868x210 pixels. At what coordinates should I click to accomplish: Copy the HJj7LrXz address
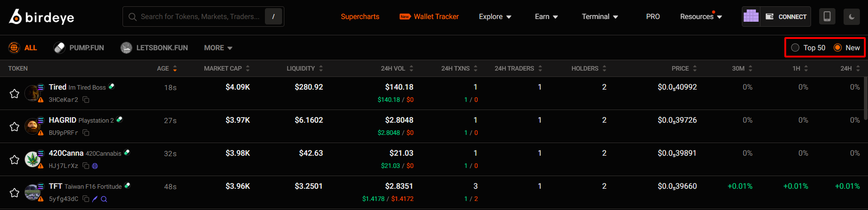[x=86, y=166]
